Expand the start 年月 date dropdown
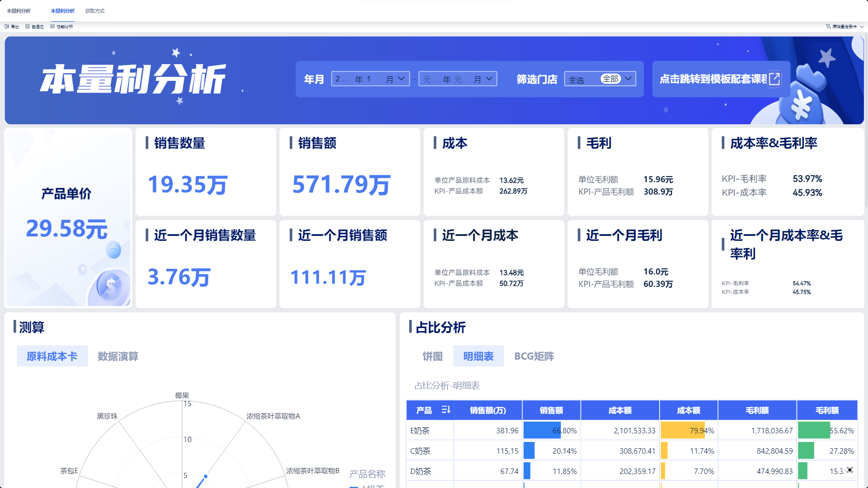This screenshot has width=868, height=488. [401, 79]
